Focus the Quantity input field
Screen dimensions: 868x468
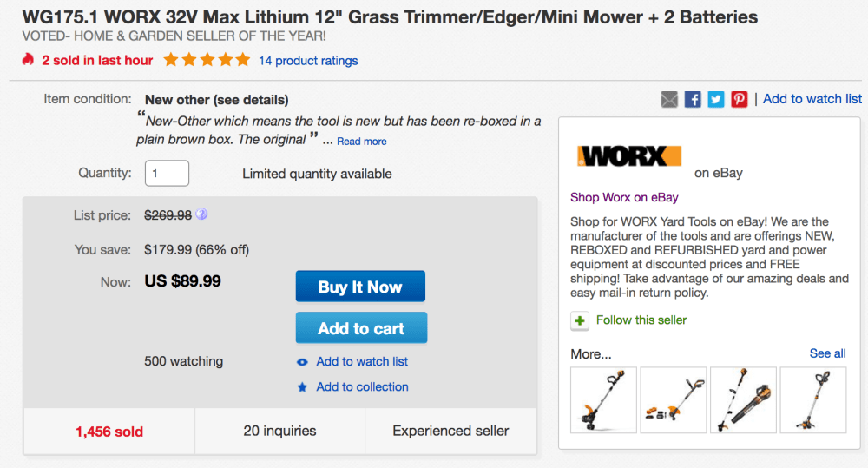pos(167,173)
